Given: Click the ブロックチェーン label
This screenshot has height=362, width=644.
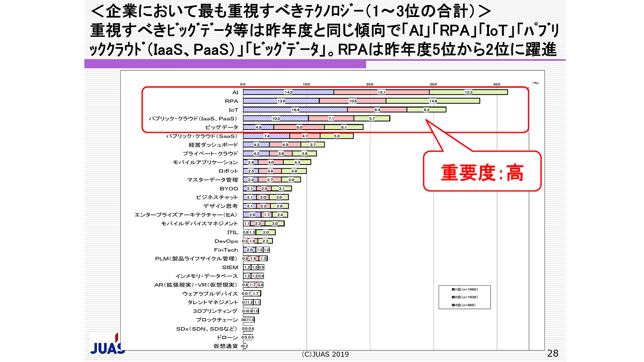Looking at the screenshot, I should coord(217,320).
